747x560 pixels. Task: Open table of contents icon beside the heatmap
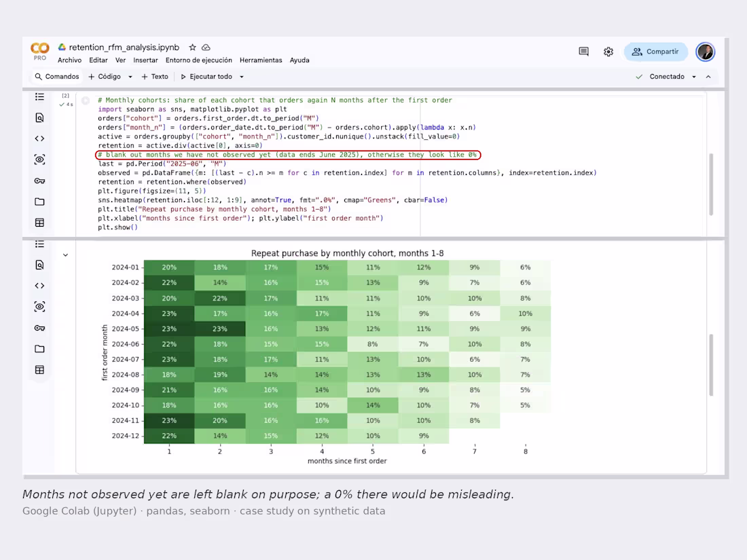point(39,244)
